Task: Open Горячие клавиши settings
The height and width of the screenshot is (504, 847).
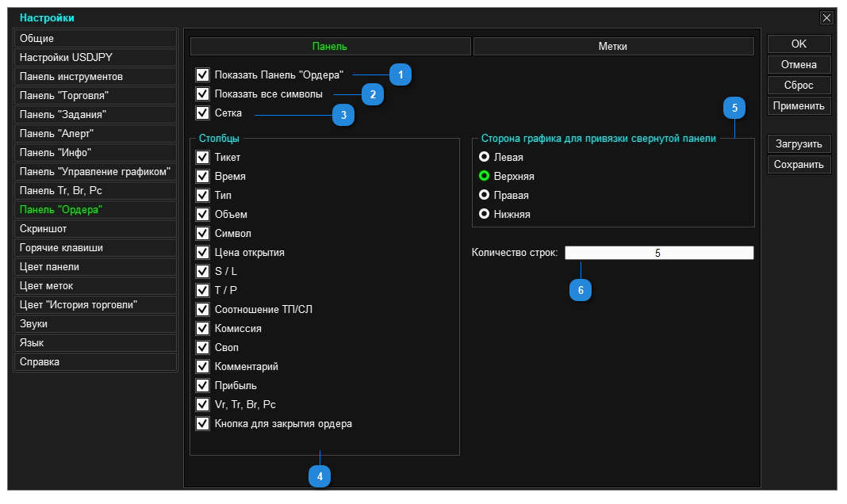Action: (96, 248)
